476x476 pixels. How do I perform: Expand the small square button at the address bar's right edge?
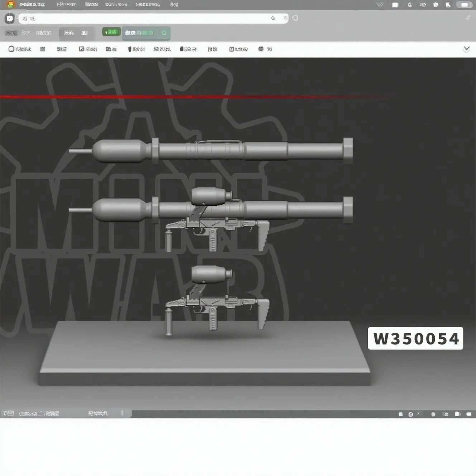[285, 18]
